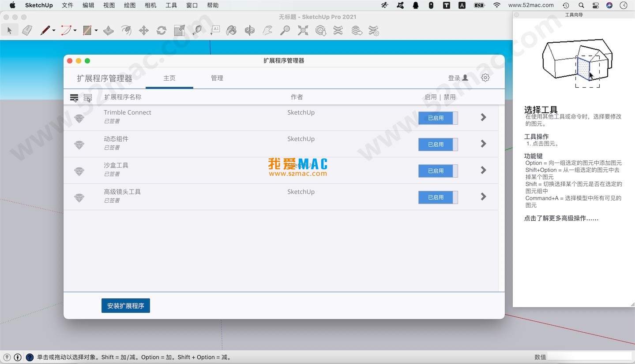Activate the Push/Pull tool

pos(109,30)
